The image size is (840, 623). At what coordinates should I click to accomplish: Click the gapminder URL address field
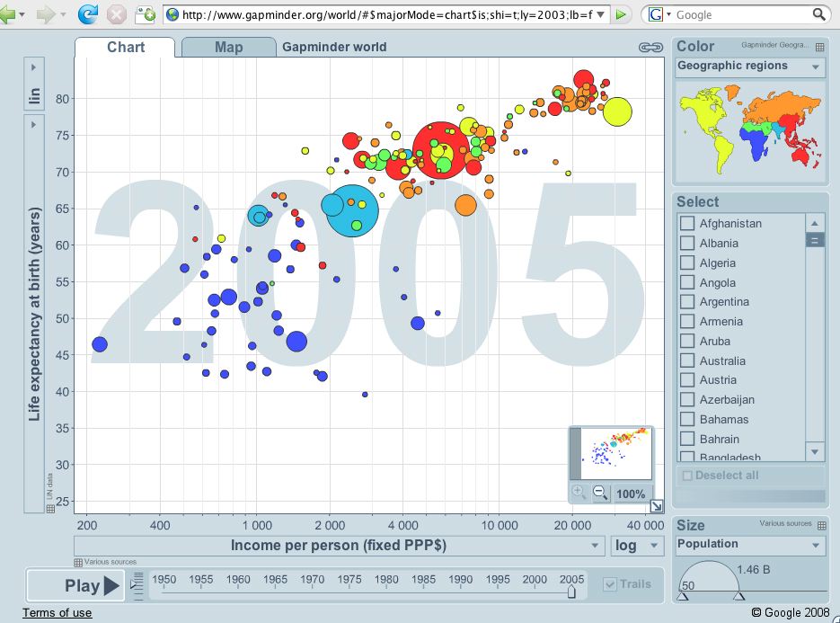387,14
